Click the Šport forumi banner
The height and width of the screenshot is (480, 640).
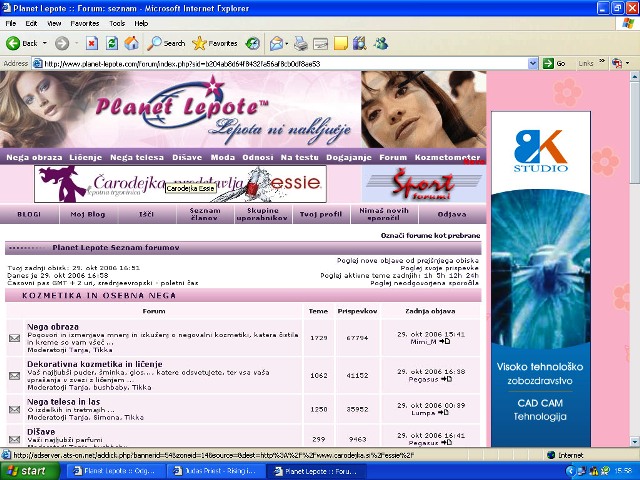(423, 184)
